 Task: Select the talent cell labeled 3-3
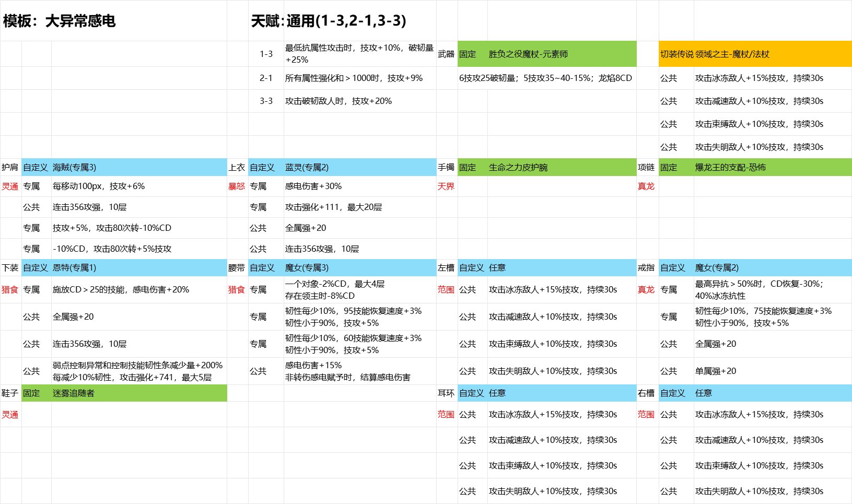pyautogui.click(x=266, y=101)
